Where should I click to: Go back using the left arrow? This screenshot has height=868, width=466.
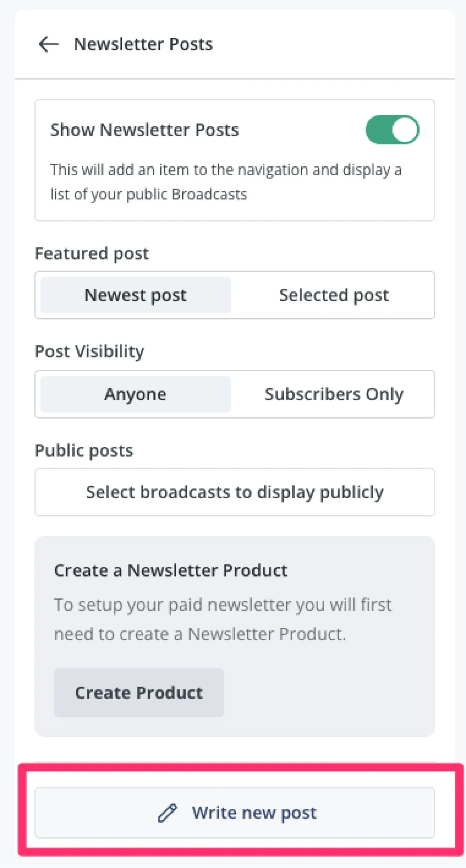[x=48, y=44]
